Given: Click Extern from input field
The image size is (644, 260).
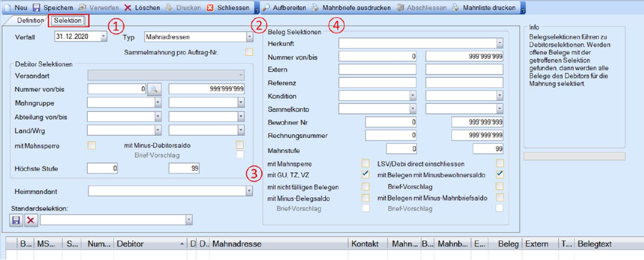Looking at the screenshot, I should pos(378,69).
